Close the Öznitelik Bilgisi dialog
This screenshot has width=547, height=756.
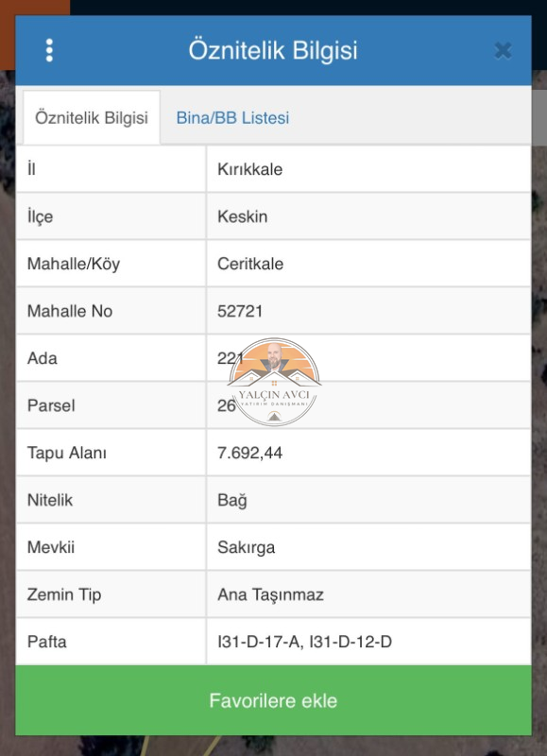tap(504, 51)
